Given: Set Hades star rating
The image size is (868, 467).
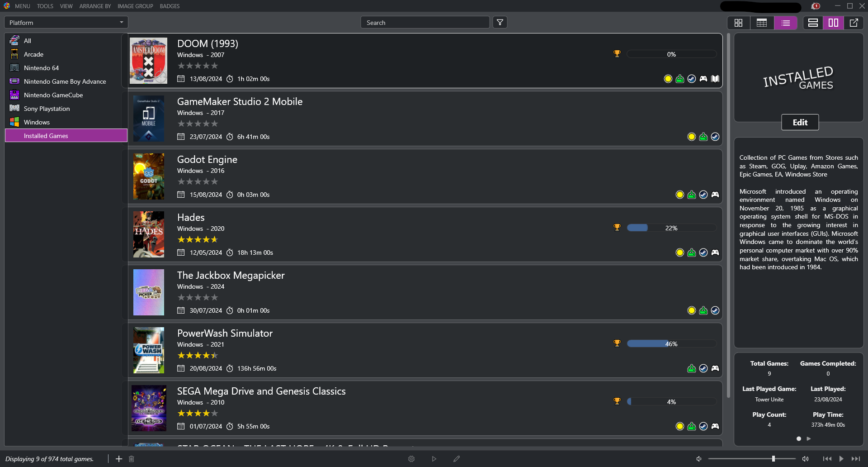Looking at the screenshot, I should coord(198,239).
